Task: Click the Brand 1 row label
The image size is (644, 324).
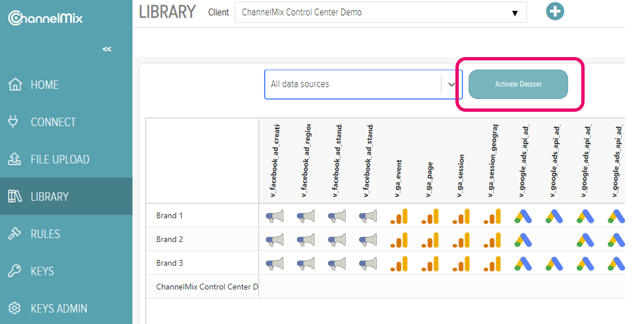Action: pyautogui.click(x=170, y=216)
